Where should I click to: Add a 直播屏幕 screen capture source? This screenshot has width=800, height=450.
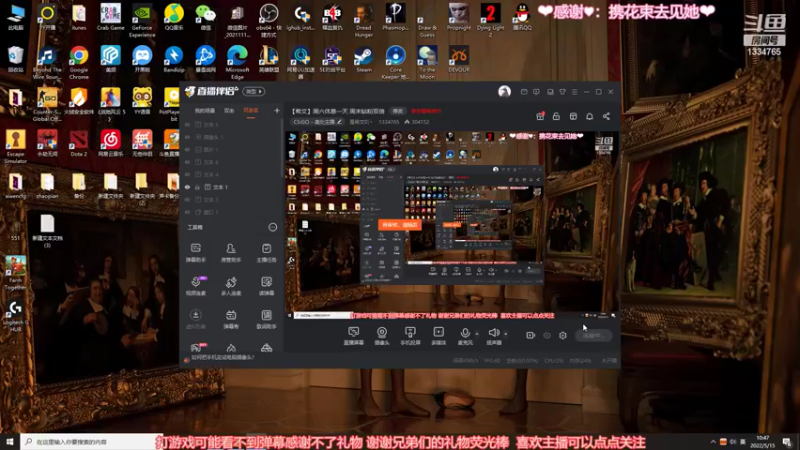[x=354, y=336]
